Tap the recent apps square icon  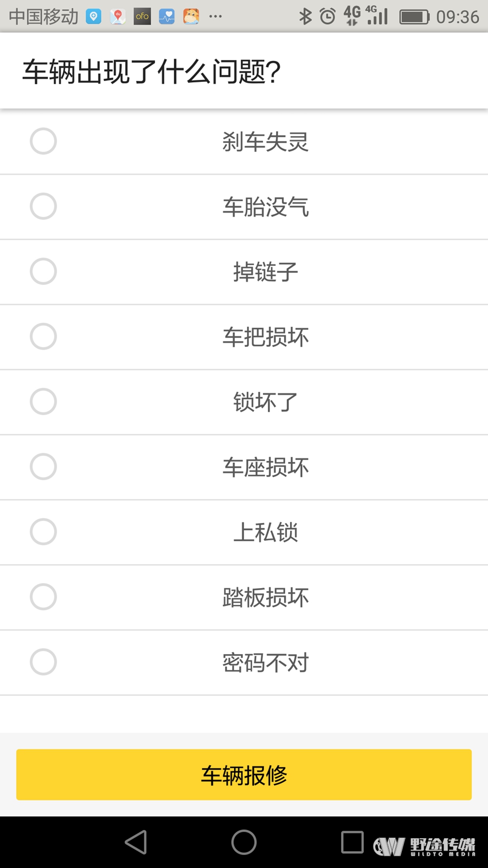click(352, 842)
